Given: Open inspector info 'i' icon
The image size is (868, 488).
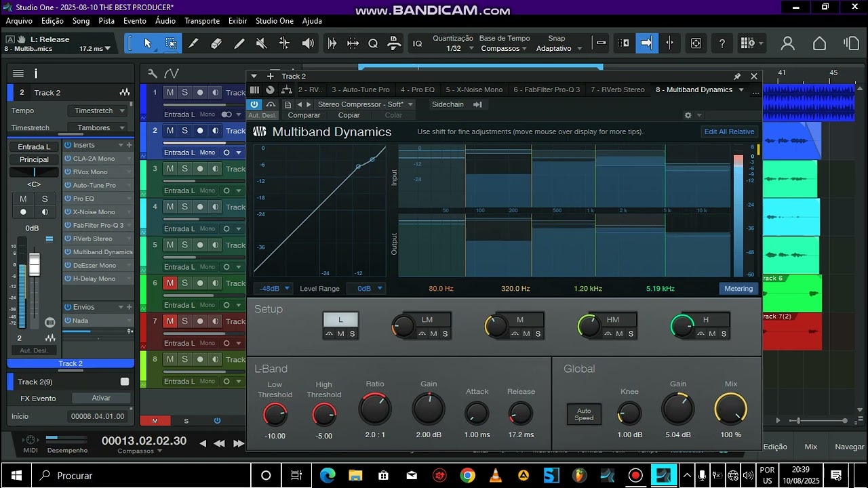Looking at the screenshot, I should point(36,73).
